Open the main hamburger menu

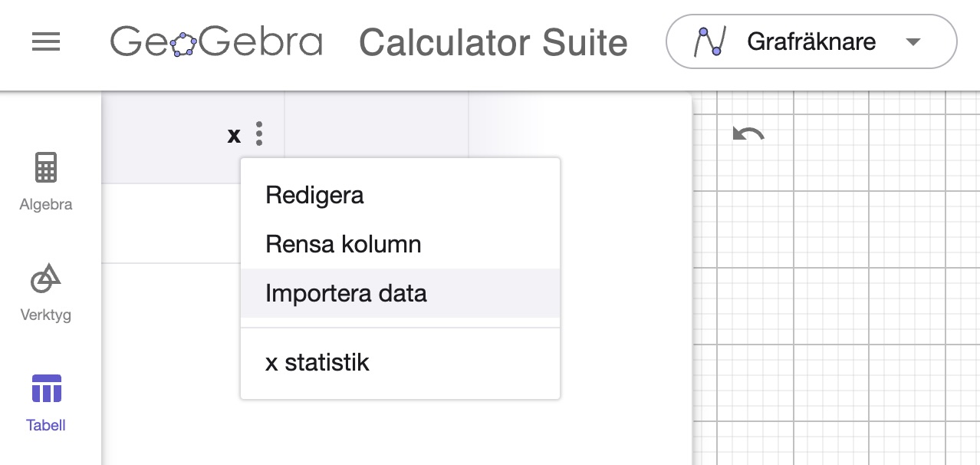(x=45, y=42)
